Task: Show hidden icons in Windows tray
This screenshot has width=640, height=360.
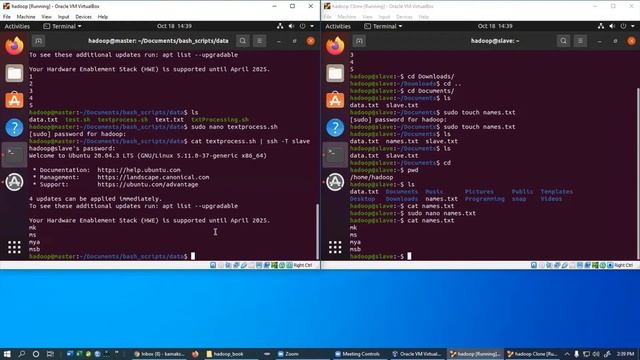Action: (x=567, y=354)
